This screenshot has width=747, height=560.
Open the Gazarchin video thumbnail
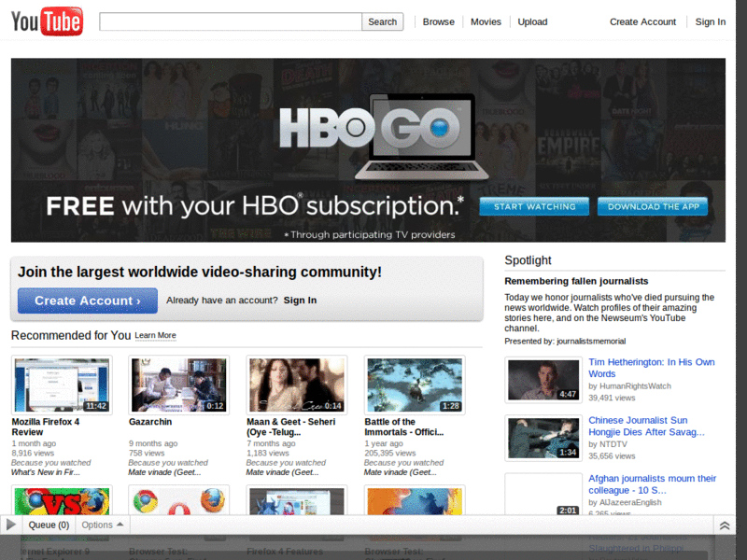pos(178,385)
